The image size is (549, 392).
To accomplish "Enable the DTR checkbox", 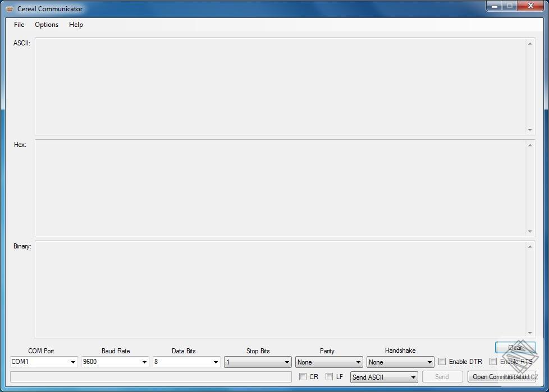I will (442, 362).
